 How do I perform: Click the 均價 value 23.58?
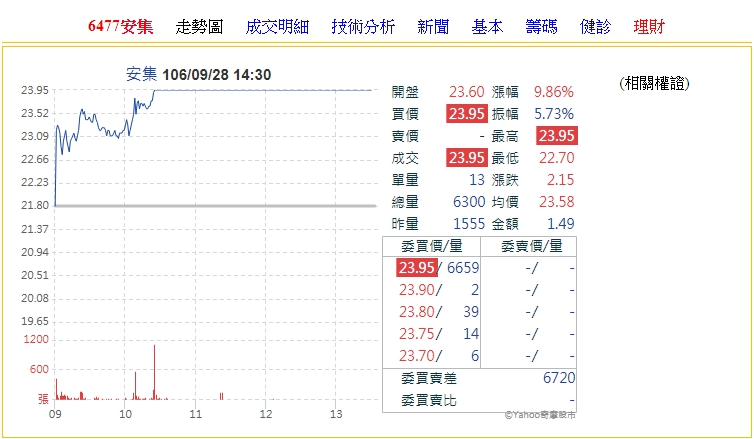click(x=556, y=202)
